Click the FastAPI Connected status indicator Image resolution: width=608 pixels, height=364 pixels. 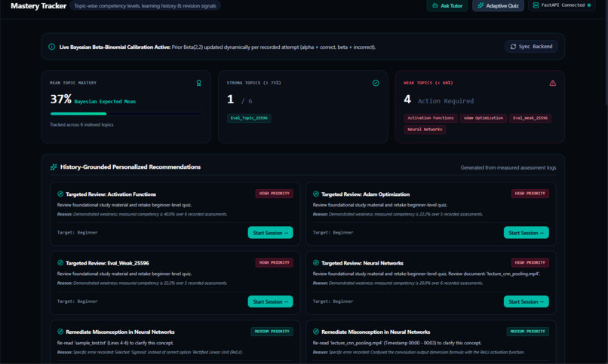[x=561, y=5]
